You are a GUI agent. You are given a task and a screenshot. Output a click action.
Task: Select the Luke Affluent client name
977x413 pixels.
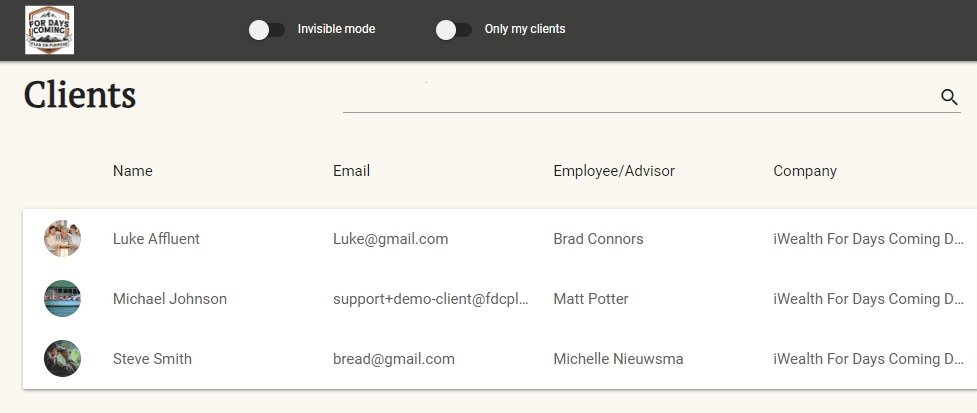(156, 239)
